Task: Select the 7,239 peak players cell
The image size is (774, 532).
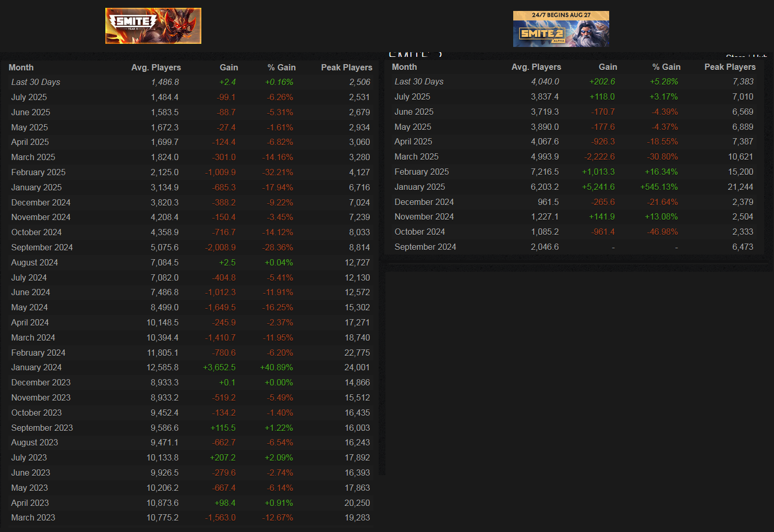Action: pyautogui.click(x=359, y=217)
